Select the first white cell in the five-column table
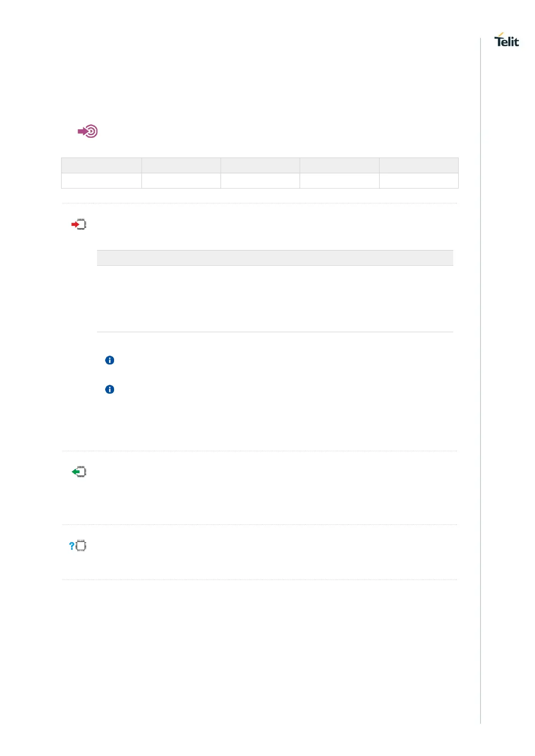The image size is (535, 756). [102, 180]
